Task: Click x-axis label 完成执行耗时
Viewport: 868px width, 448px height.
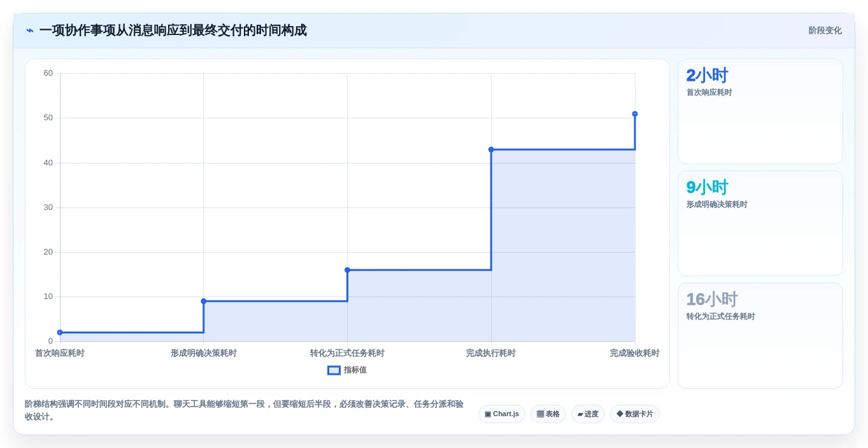Action: point(491,353)
